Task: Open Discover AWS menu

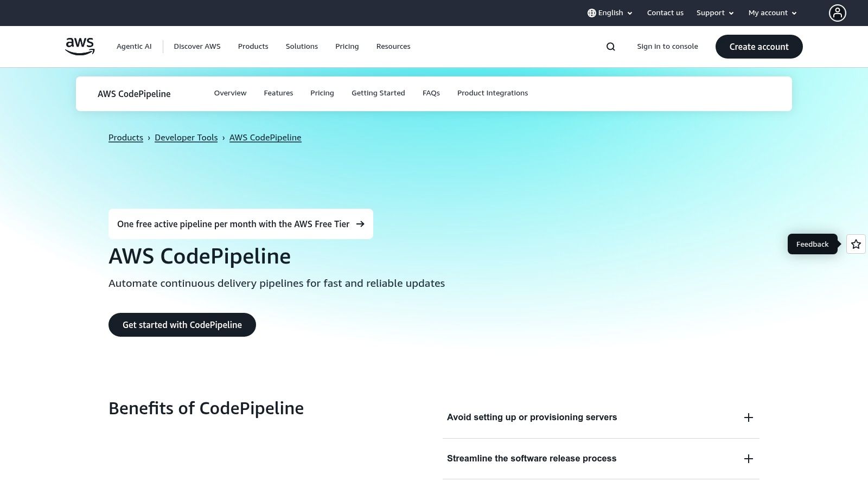Action: click(197, 47)
